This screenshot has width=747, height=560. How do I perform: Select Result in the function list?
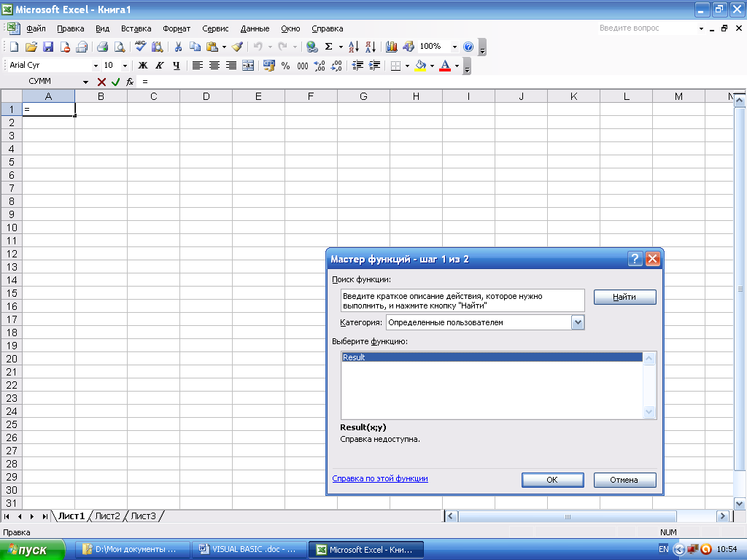[492, 357]
